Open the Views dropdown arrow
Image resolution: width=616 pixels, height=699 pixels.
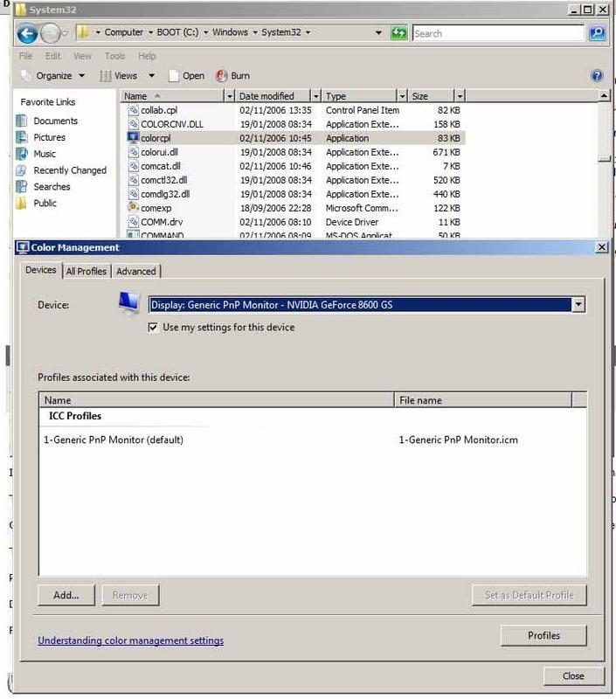(151, 76)
